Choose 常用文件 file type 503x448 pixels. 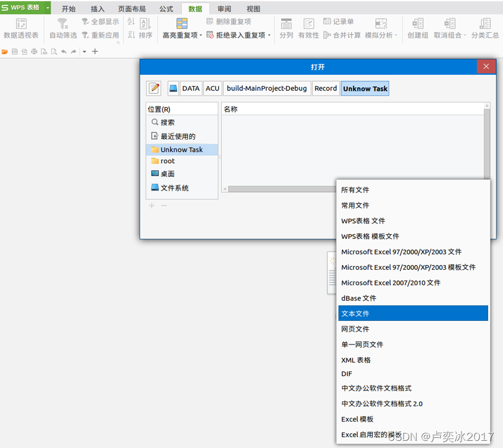(x=413, y=205)
